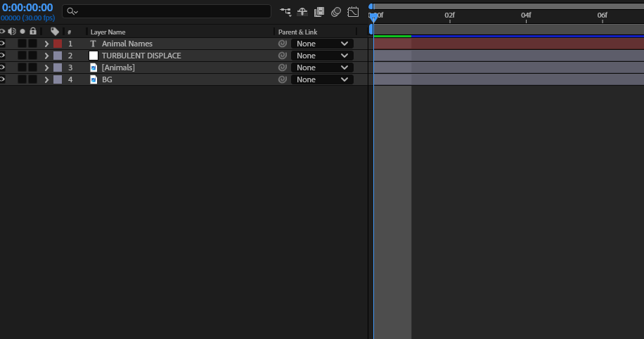Click the Audio speaker column header icon
The width and height of the screenshot is (644, 339).
[12, 32]
